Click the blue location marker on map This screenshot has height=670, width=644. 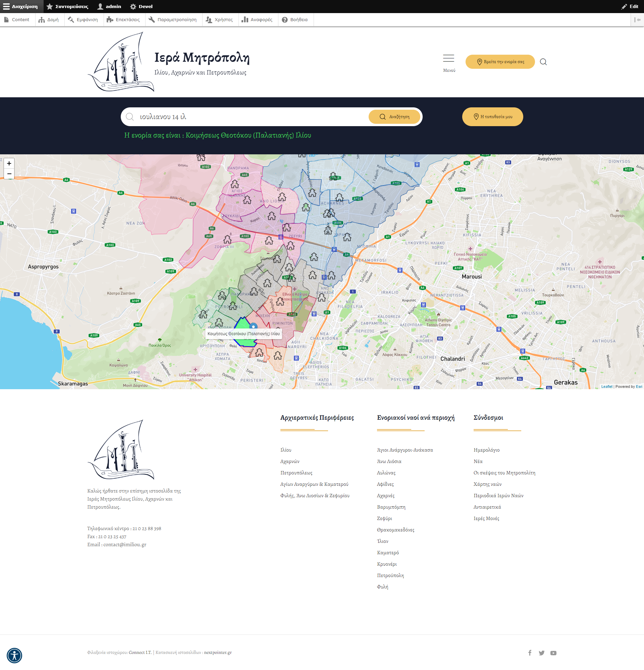click(253, 326)
